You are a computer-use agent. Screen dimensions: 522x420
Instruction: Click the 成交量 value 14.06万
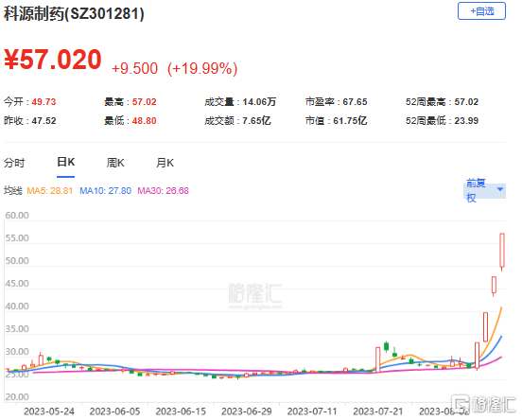pyautogui.click(x=259, y=102)
